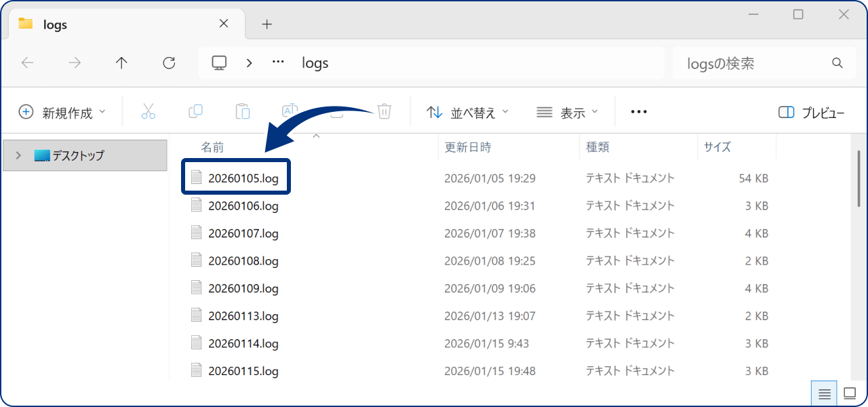
Task: Refresh the logs folder view
Action: (x=169, y=62)
